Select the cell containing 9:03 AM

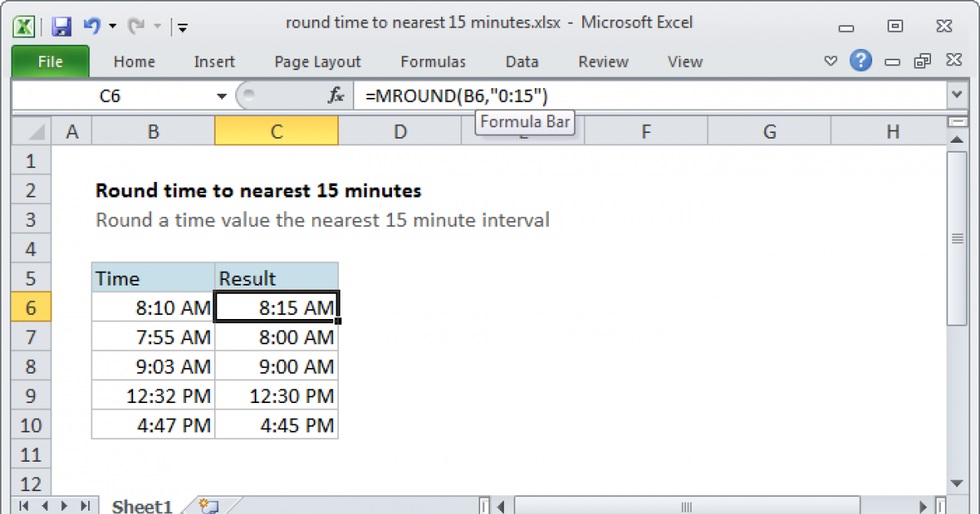[x=154, y=366]
